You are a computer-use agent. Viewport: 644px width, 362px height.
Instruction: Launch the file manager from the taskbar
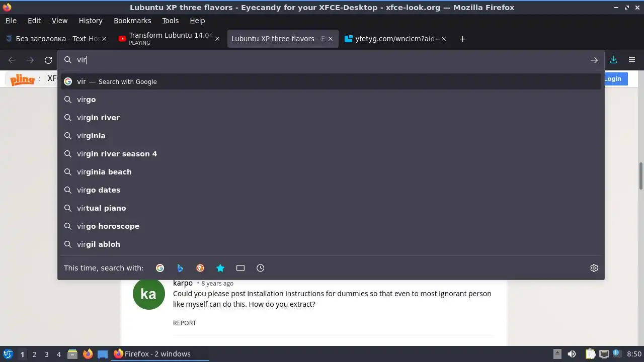click(72, 354)
